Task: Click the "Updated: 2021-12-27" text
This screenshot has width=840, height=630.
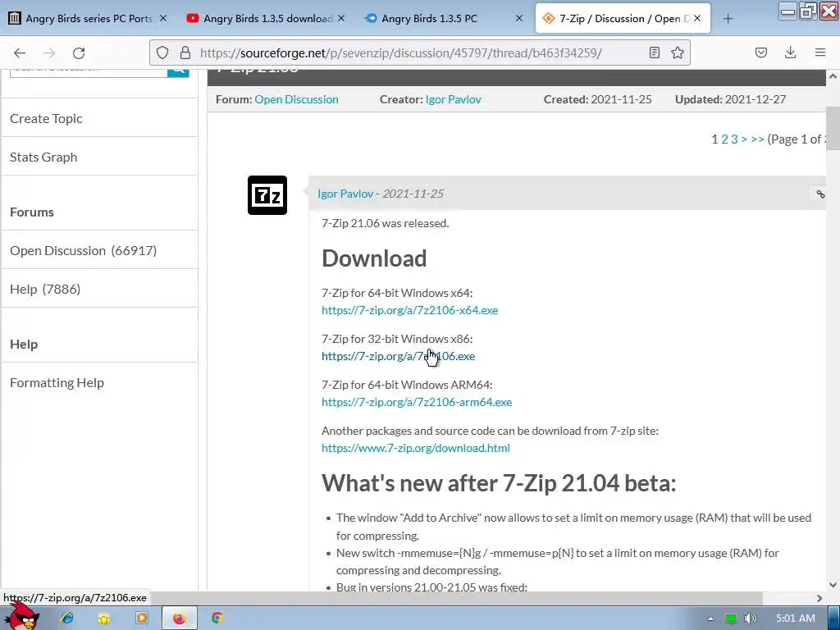Action: [730, 99]
